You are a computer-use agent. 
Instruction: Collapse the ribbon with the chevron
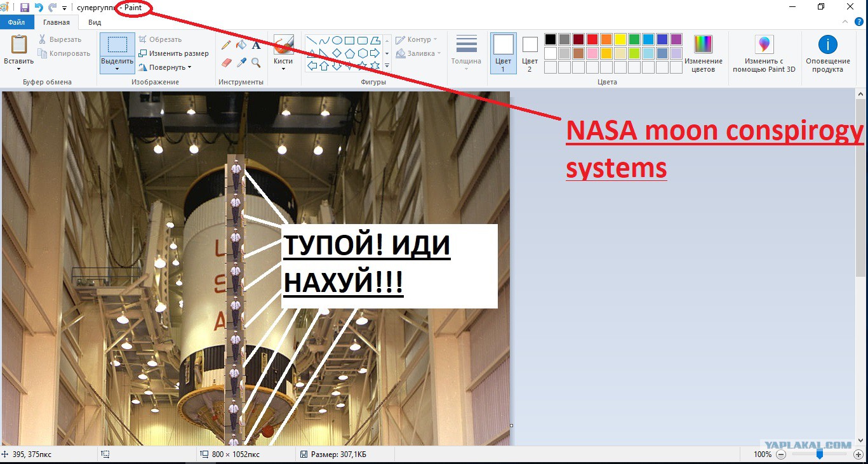point(845,22)
